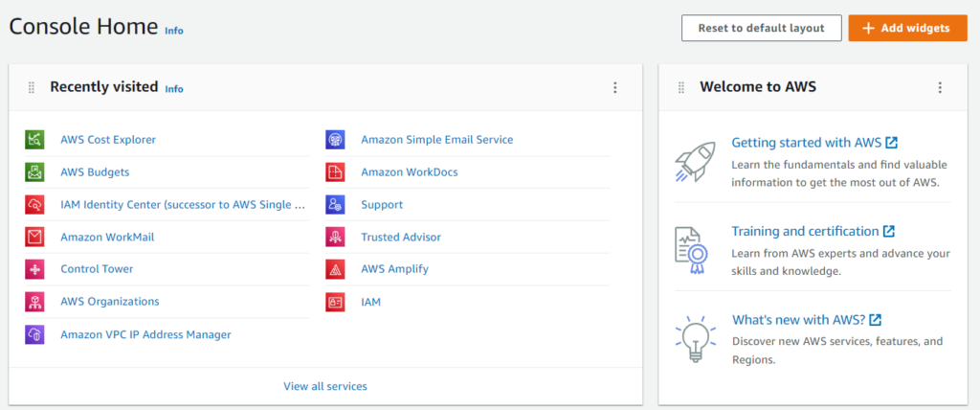Image resolution: width=980 pixels, height=410 pixels.
Task: Click the AWS Organizations icon
Action: coord(34,302)
